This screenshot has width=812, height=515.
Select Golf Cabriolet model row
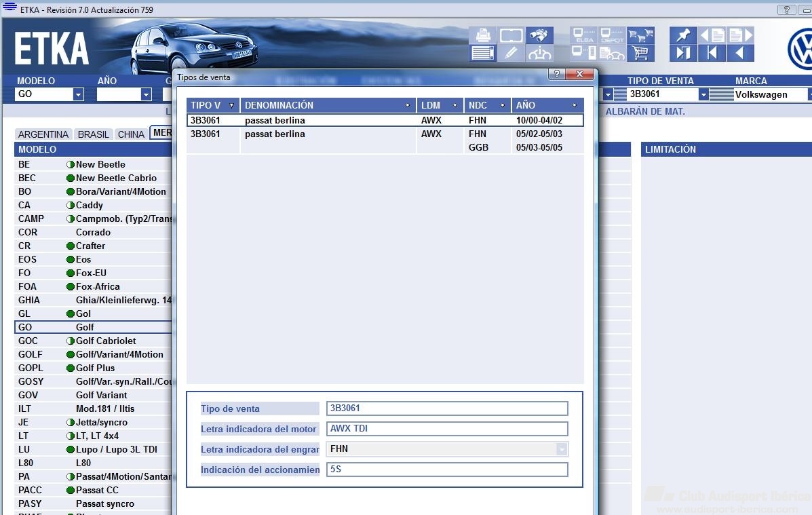click(93, 341)
